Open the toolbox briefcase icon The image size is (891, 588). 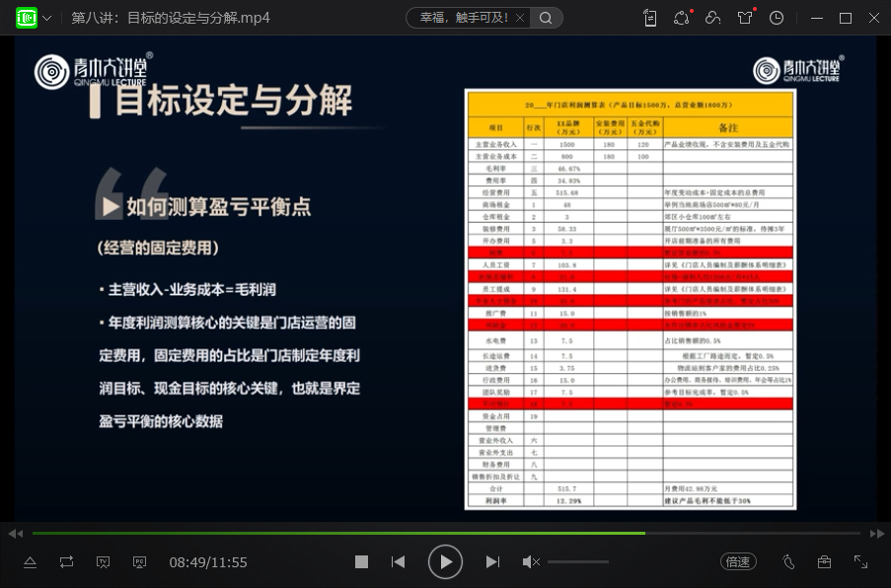click(x=824, y=562)
